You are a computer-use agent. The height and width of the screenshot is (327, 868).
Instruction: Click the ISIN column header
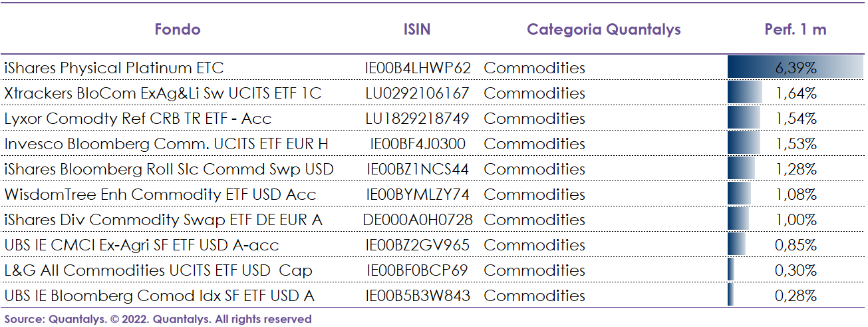(417, 29)
